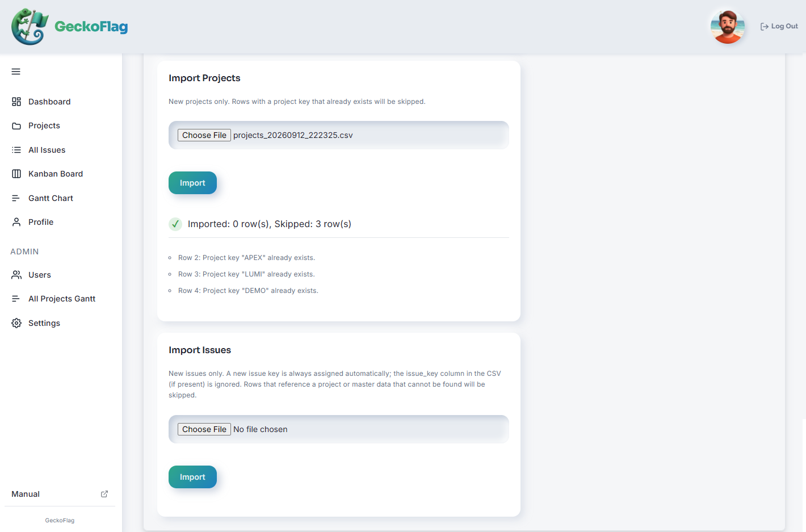This screenshot has width=806, height=532.
Task: Click the Import Issues heading
Action: pyautogui.click(x=200, y=350)
